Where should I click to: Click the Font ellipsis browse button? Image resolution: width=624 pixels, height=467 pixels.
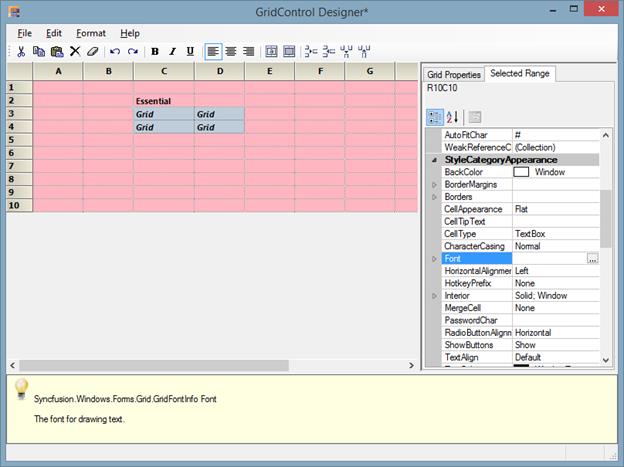click(593, 259)
